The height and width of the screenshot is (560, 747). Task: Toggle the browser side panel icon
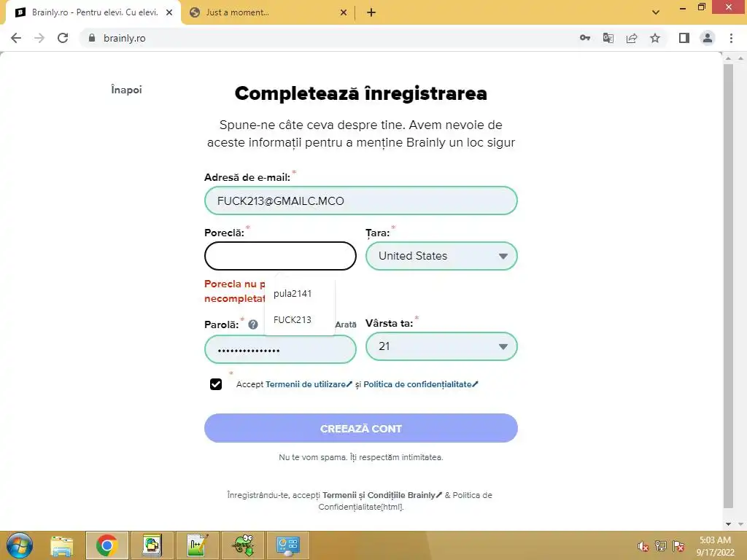(684, 38)
